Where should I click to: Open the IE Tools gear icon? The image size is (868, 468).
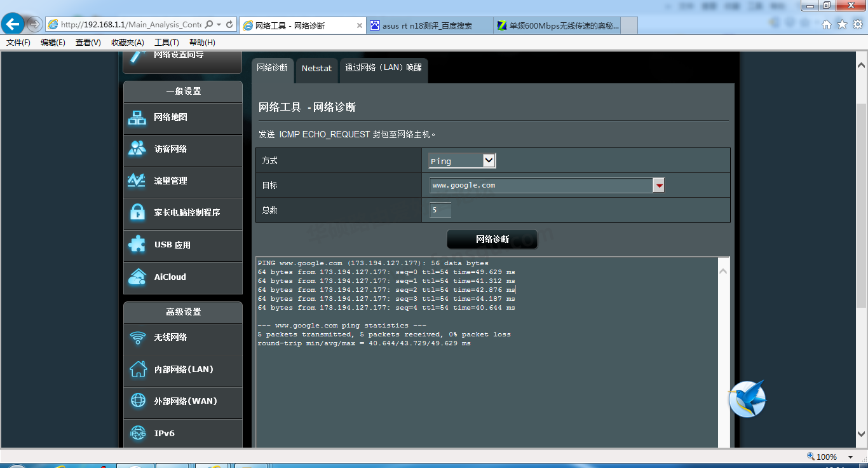point(857,25)
